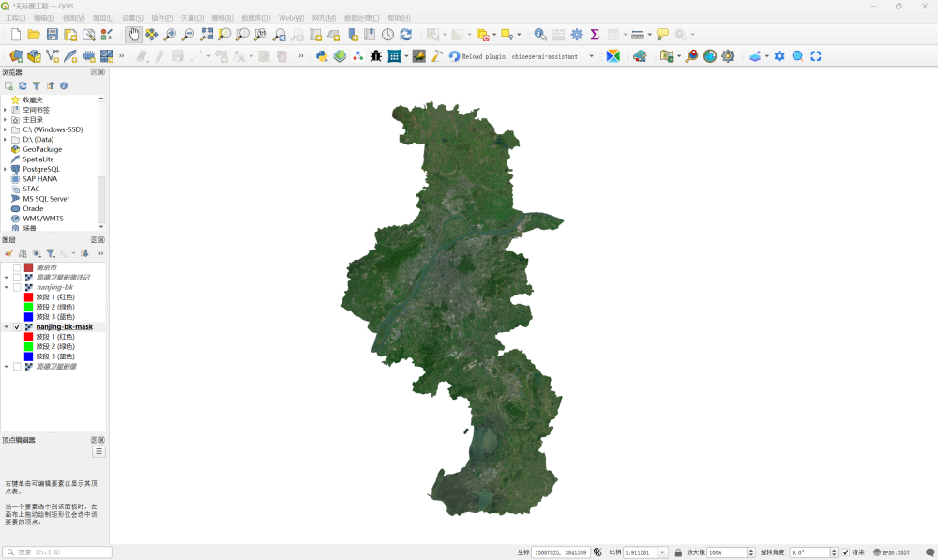
Task: Open the Python console icon
Action: [x=322, y=56]
